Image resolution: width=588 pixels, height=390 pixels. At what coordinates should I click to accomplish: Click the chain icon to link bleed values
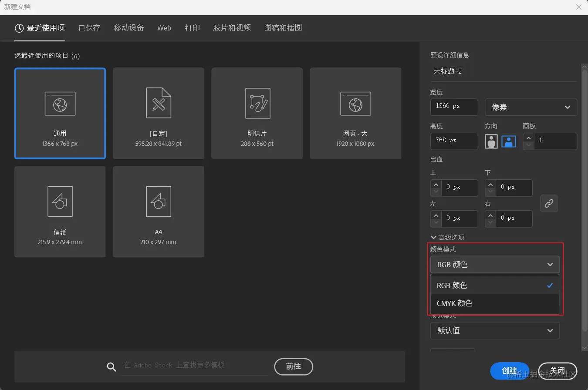[x=549, y=203]
